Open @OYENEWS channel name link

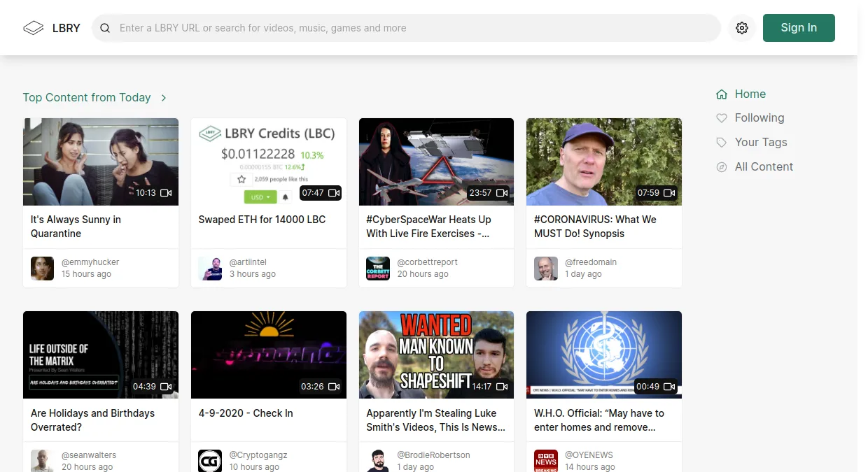590,455
